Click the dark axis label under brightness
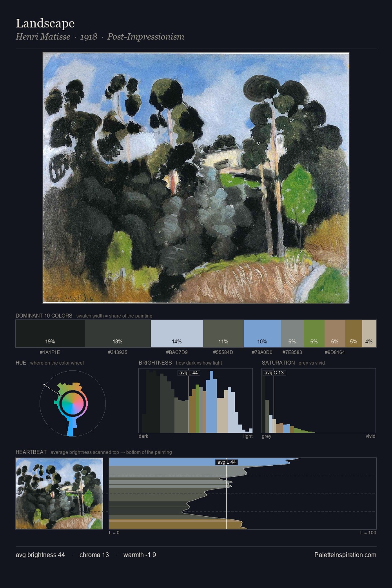 143,436
